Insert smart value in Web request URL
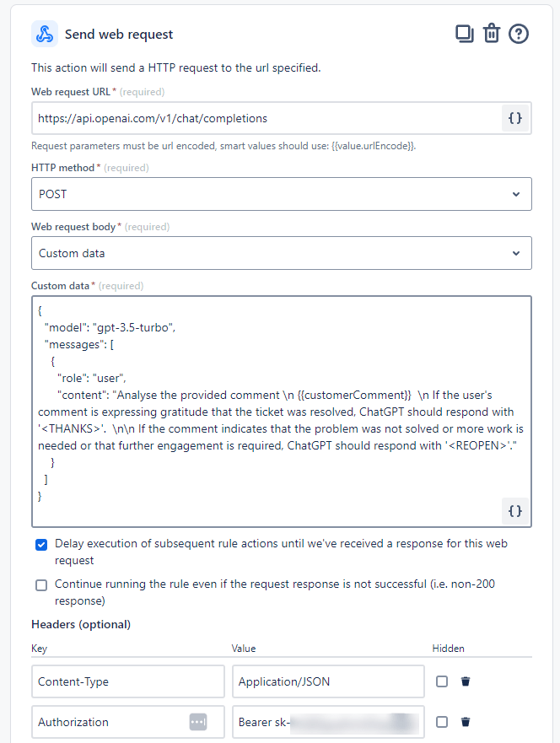This screenshot has width=560, height=743. coord(514,119)
